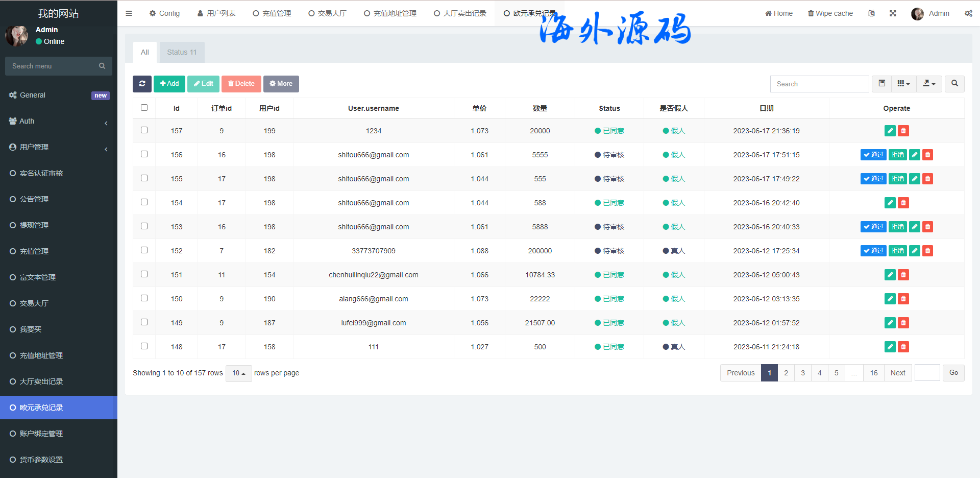Viewport: 980px width, 478px height.
Task: Open the columns visibility dropdown
Action: point(903,84)
